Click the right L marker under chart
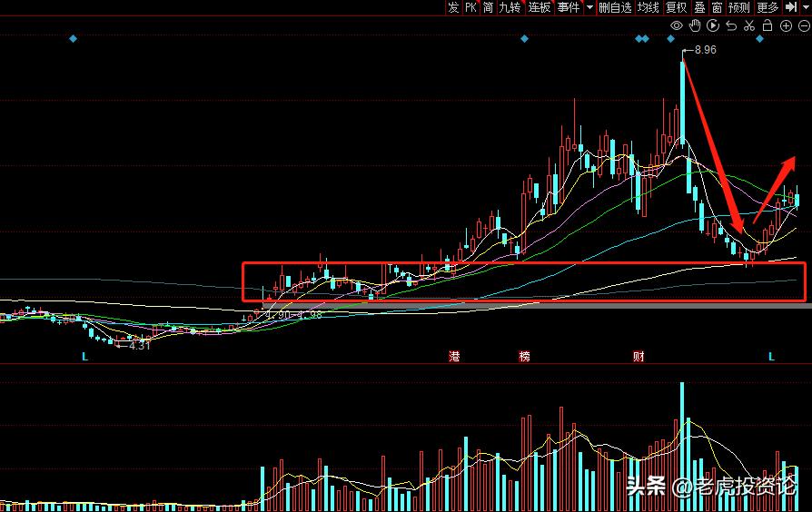812x512 pixels. (771, 357)
